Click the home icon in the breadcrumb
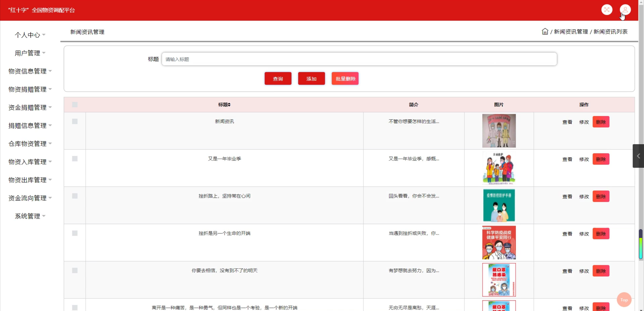 (x=545, y=31)
